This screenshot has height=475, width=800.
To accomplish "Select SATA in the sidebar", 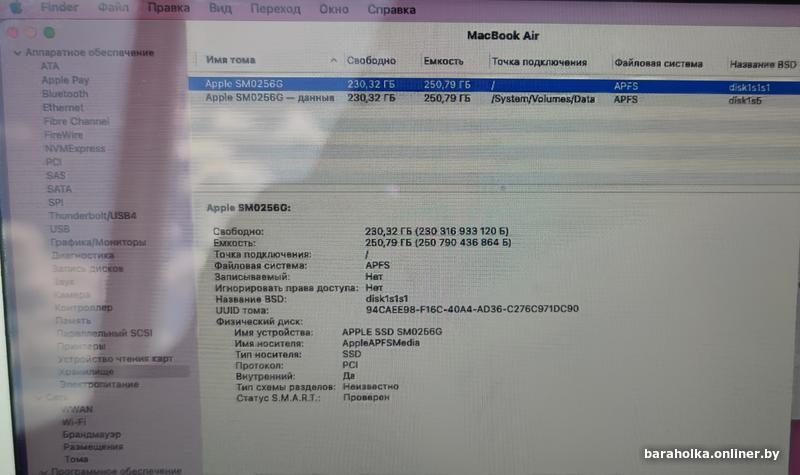I will click(x=59, y=189).
